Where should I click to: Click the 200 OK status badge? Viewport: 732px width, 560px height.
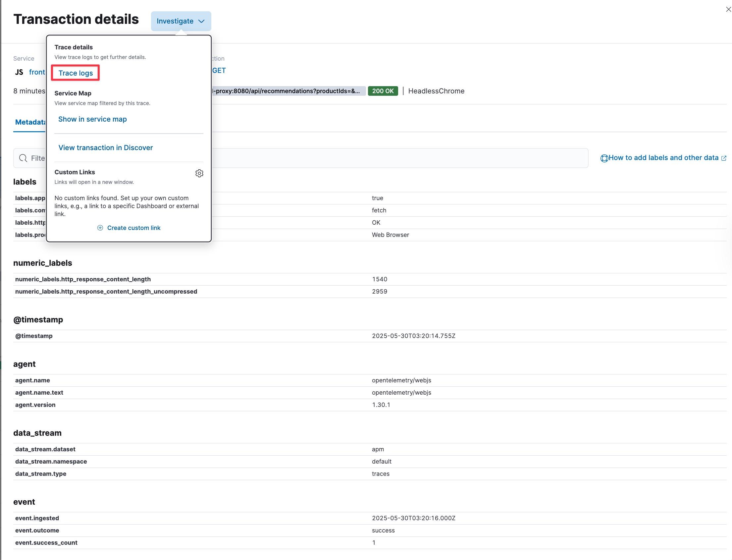click(383, 91)
